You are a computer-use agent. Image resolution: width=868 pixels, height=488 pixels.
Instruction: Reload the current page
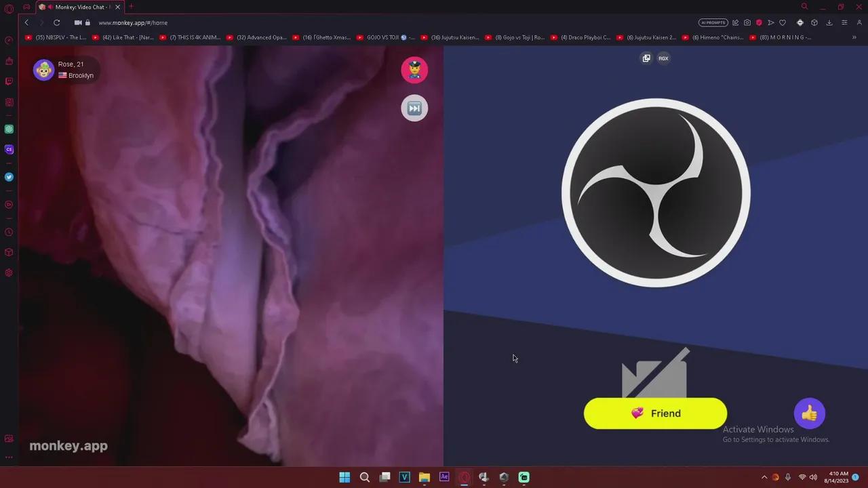pyautogui.click(x=57, y=22)
